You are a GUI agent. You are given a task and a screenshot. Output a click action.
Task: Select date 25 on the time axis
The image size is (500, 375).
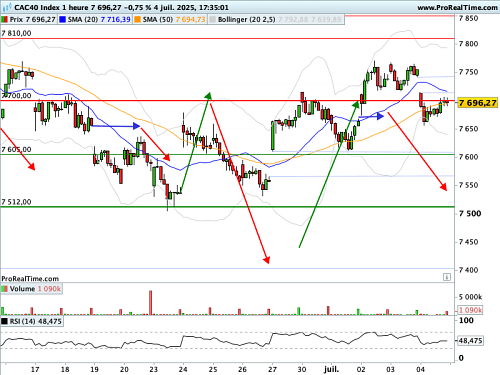(213, 369)
